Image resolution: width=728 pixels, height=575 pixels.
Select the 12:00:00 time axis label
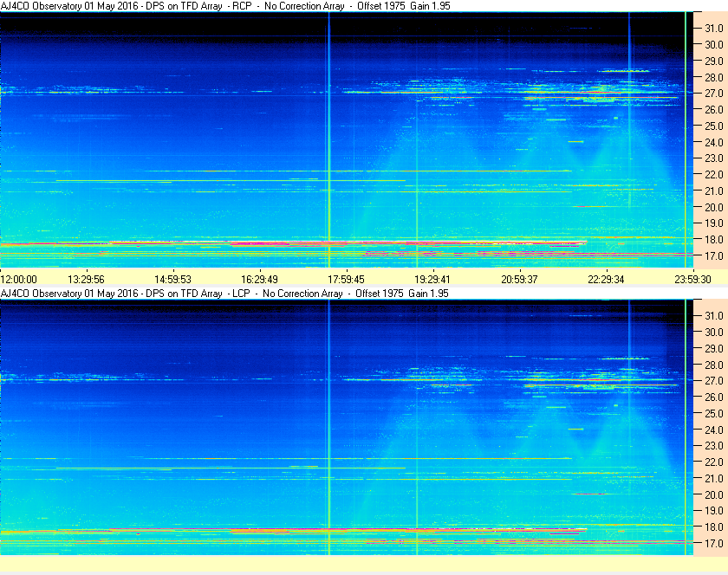click(18, 280)
